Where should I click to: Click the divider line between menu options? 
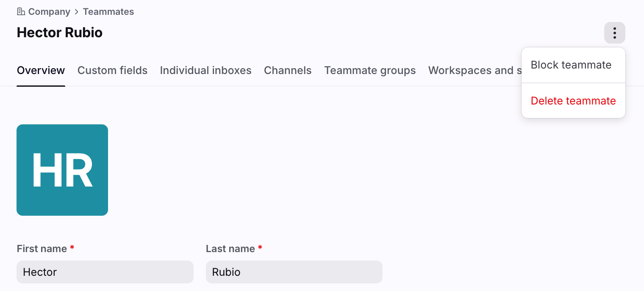click(x=573, y=83)
